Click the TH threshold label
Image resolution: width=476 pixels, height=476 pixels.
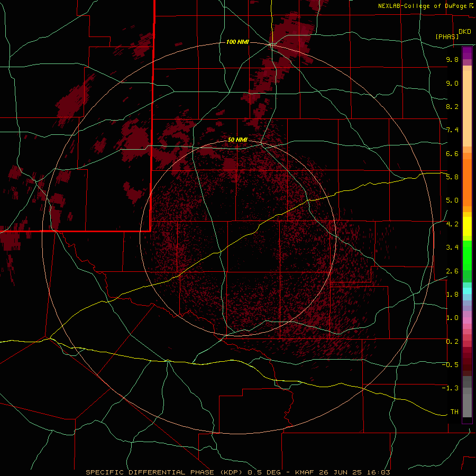454,412
